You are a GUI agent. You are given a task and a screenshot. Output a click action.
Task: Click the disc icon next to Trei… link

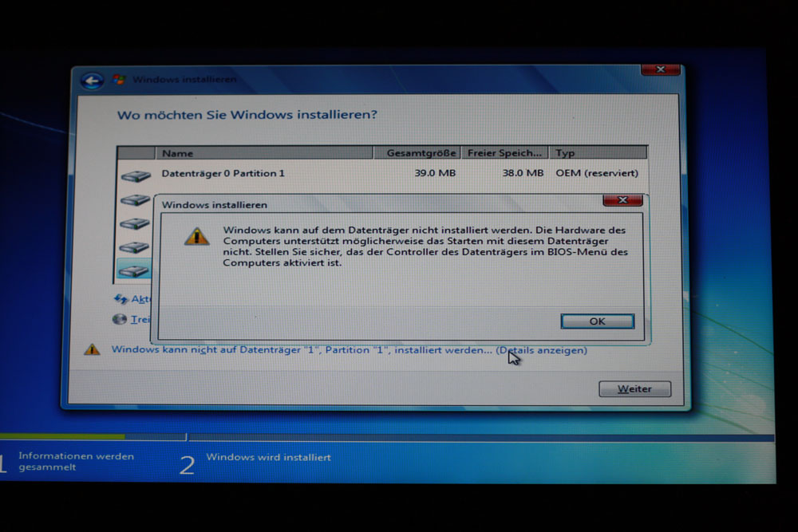click(120, 319)
